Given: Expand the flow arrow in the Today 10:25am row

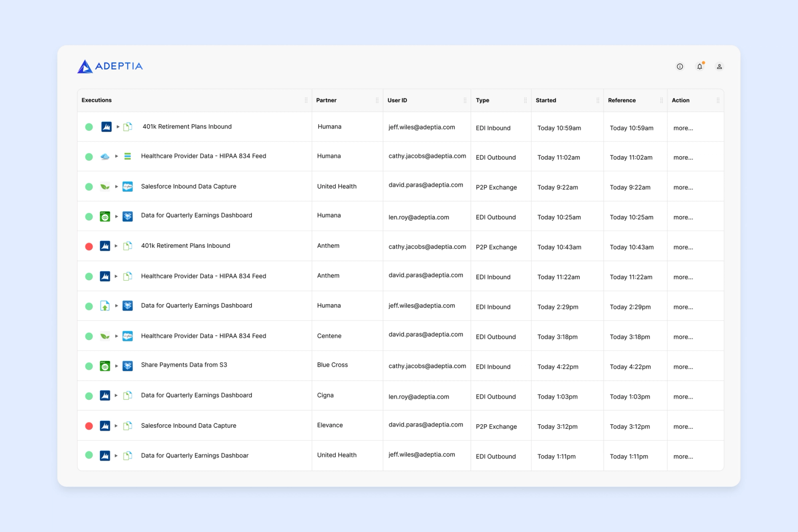Looking at the screenshot, I should click(116, 216).
